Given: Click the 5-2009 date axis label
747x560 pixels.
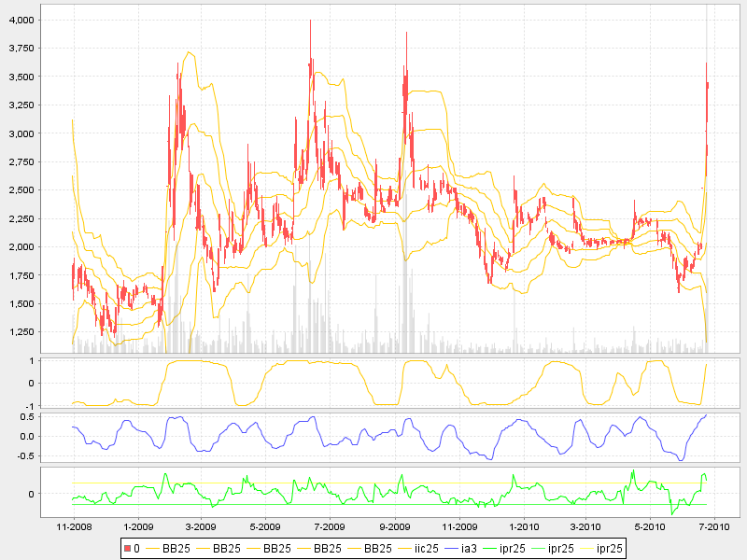Looking at the screenshot, I should 266,527.
